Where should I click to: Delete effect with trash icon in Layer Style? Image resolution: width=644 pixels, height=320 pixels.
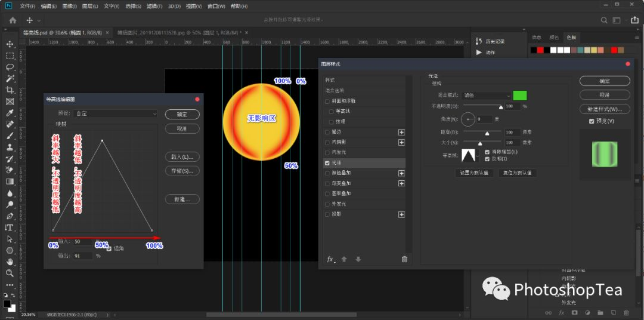point(404,259)
